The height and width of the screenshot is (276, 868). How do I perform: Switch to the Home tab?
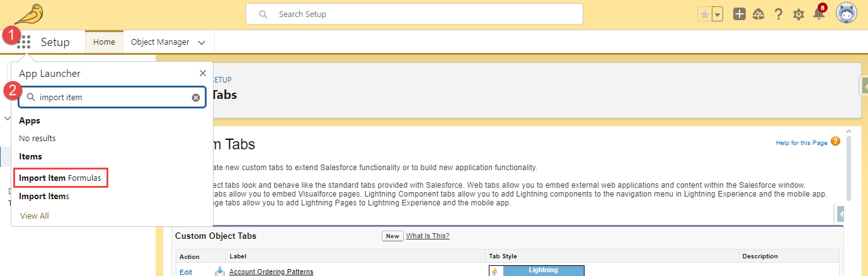click(104, 42)
